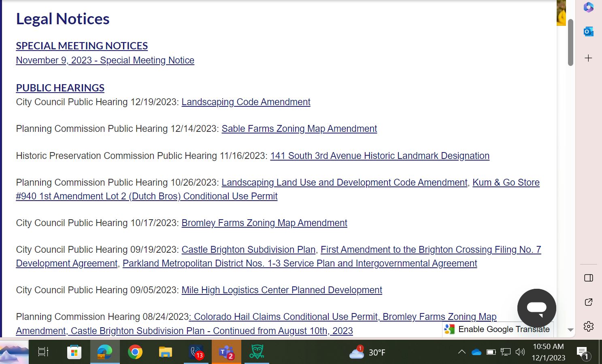Click the page vertical scrollbar thumb
Viewport: 602px width, 364px height.
570,42
